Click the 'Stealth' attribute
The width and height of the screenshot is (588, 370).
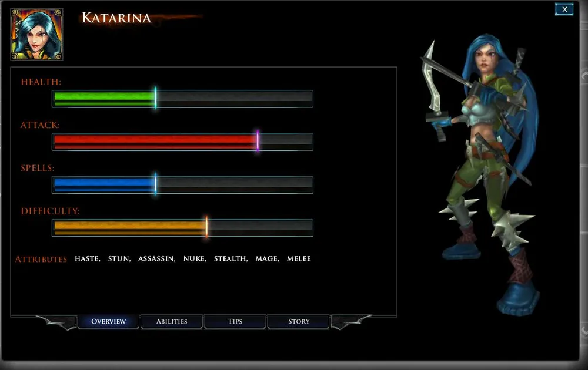point(230,259)
